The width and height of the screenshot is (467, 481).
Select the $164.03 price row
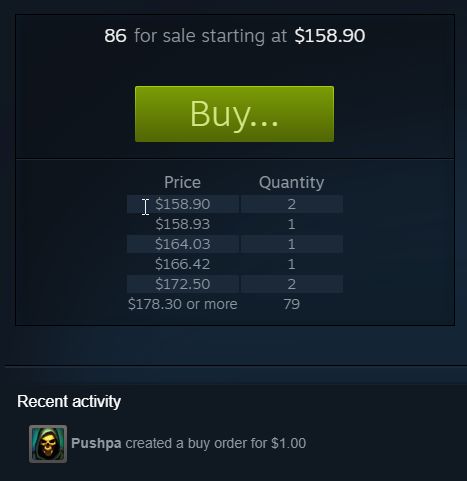pos(234,244)
